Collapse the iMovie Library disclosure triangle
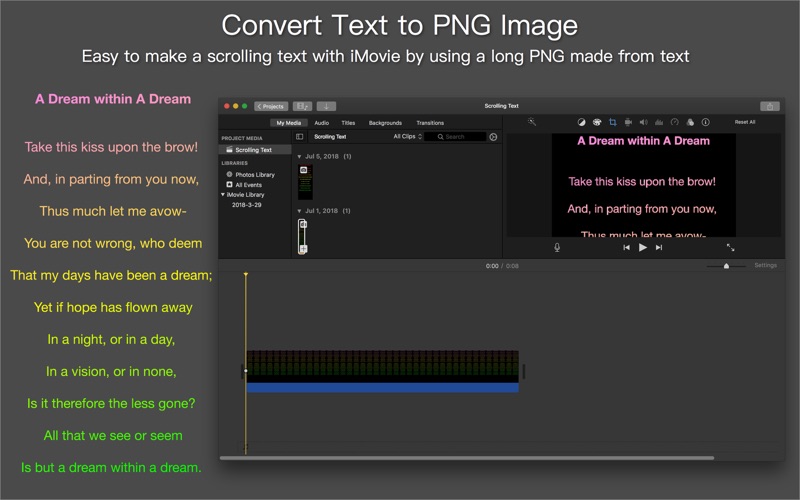 pos(223,194)
